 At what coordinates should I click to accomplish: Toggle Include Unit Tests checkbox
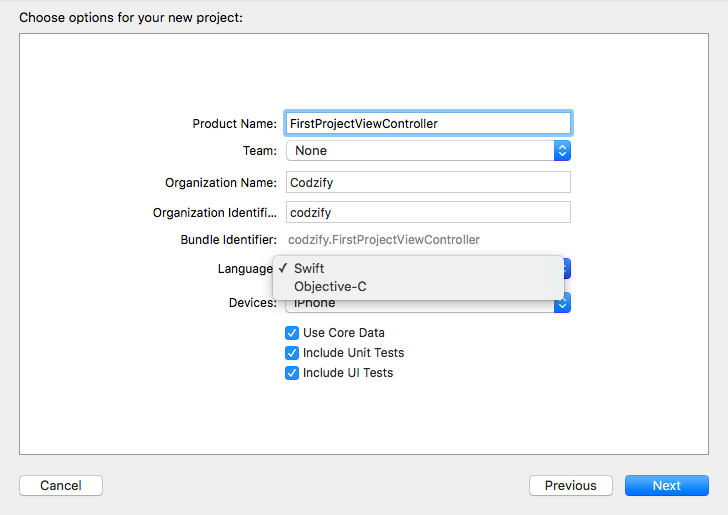pos(292,353)
